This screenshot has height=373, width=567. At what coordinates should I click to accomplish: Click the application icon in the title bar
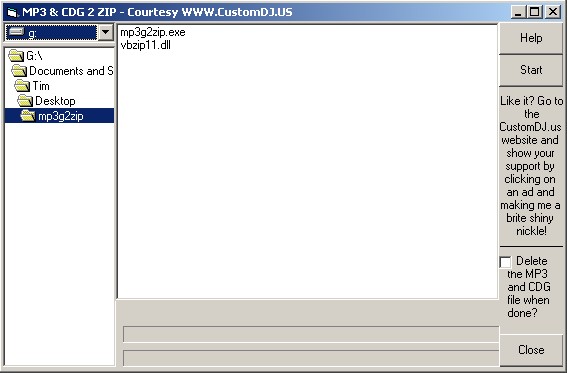click(x=13, y=13)
